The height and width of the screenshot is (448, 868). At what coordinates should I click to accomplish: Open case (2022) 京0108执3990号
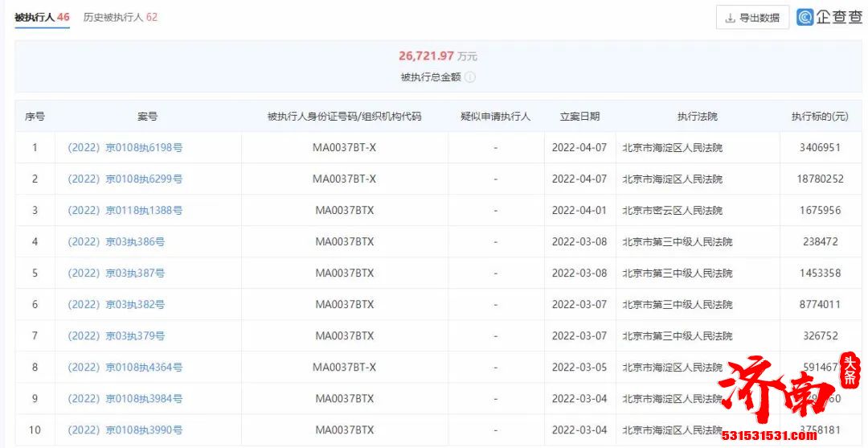tap(125, 430)
